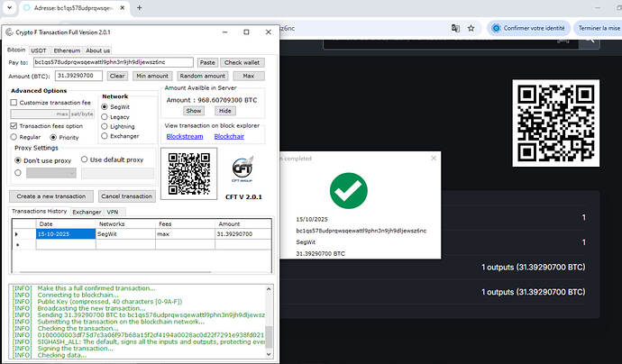This screenshot has width=622, height=364.
Task: Enable Customize transaction fee checkbox
Action: (14, 103)
